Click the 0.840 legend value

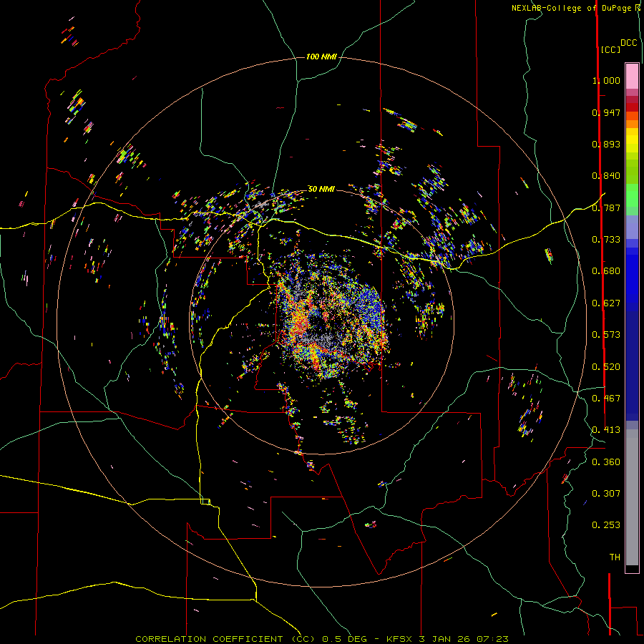606,176
